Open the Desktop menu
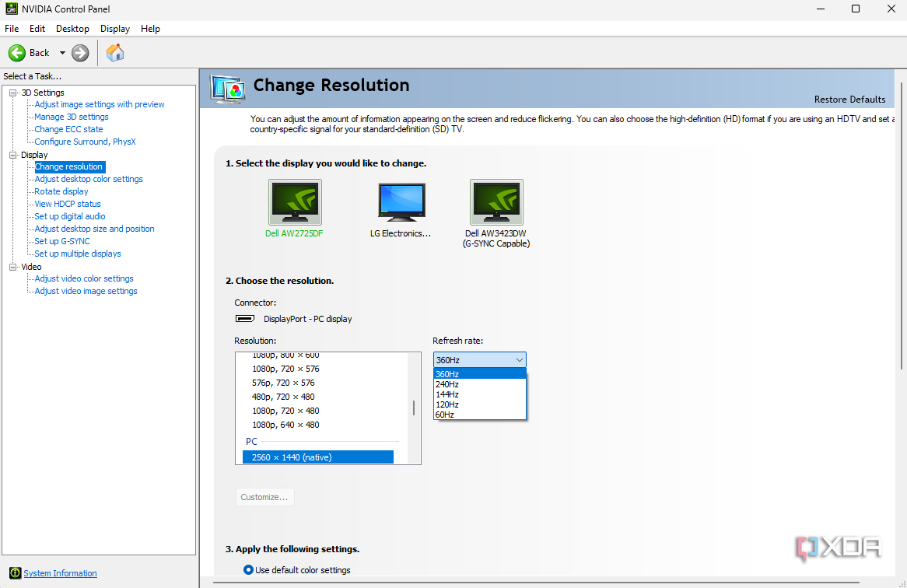This screenshot has height=588, width=907. pos(72,29)
